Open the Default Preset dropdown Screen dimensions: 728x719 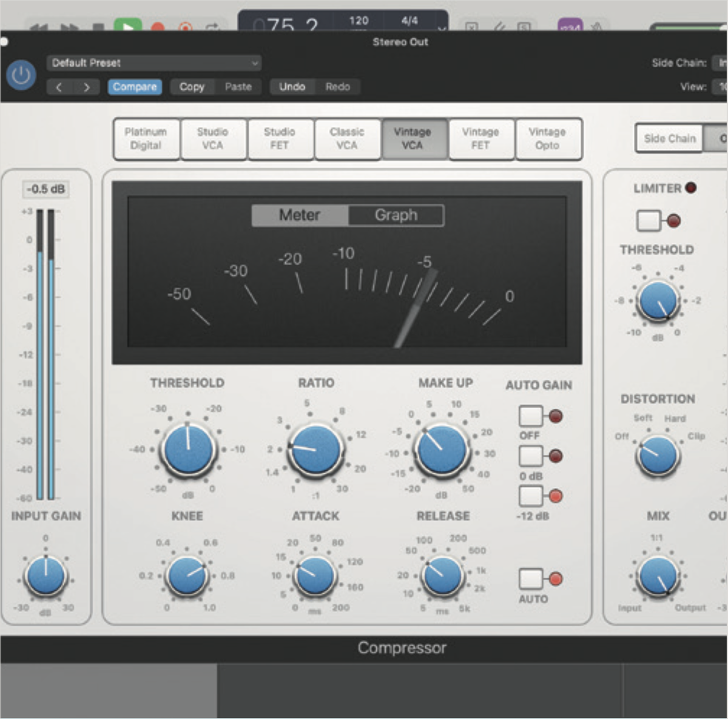coord(153,62)
